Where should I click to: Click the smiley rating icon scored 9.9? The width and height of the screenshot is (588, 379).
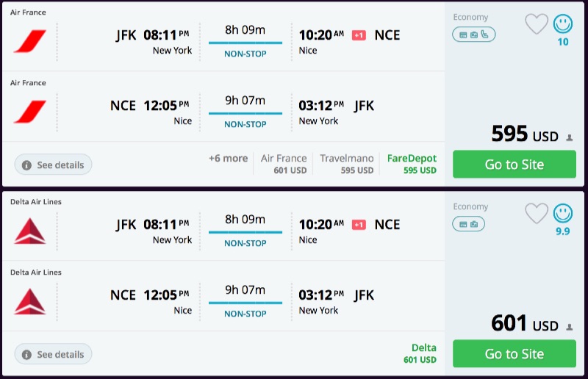563,214
